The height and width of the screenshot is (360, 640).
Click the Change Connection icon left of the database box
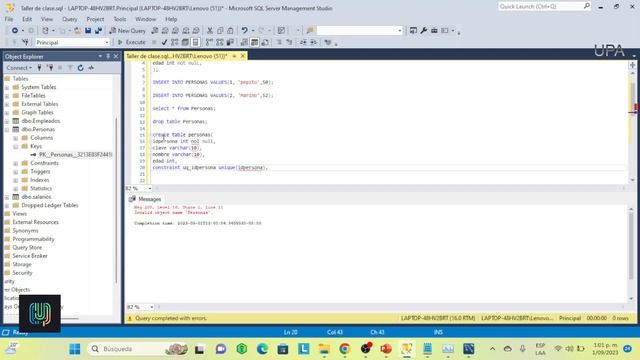25,42
